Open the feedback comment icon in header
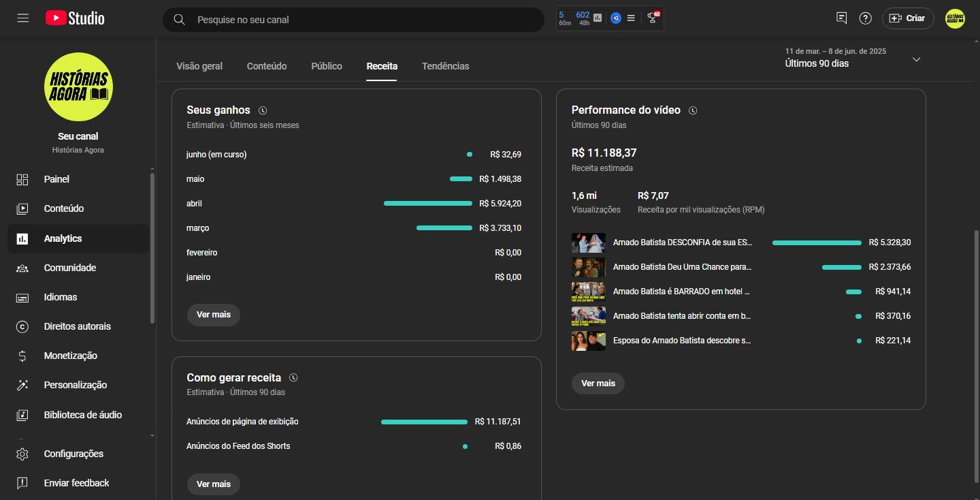The height and width of the screenshot is (500, 980). [x=842, y=18]
